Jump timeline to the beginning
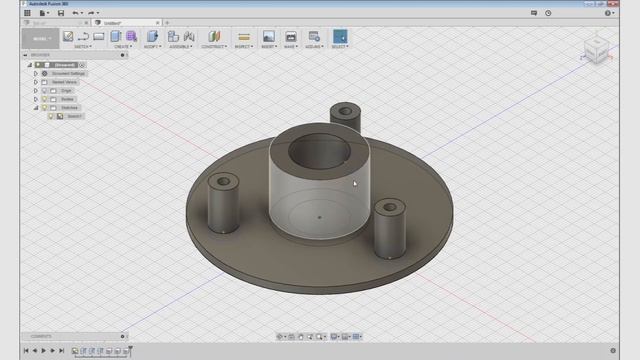Screen dimensions: 640x360 pyautogui.click(x=26, y=351)
